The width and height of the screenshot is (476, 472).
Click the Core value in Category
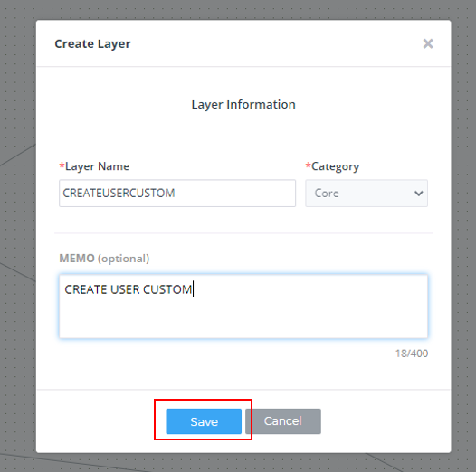point(327,194)
